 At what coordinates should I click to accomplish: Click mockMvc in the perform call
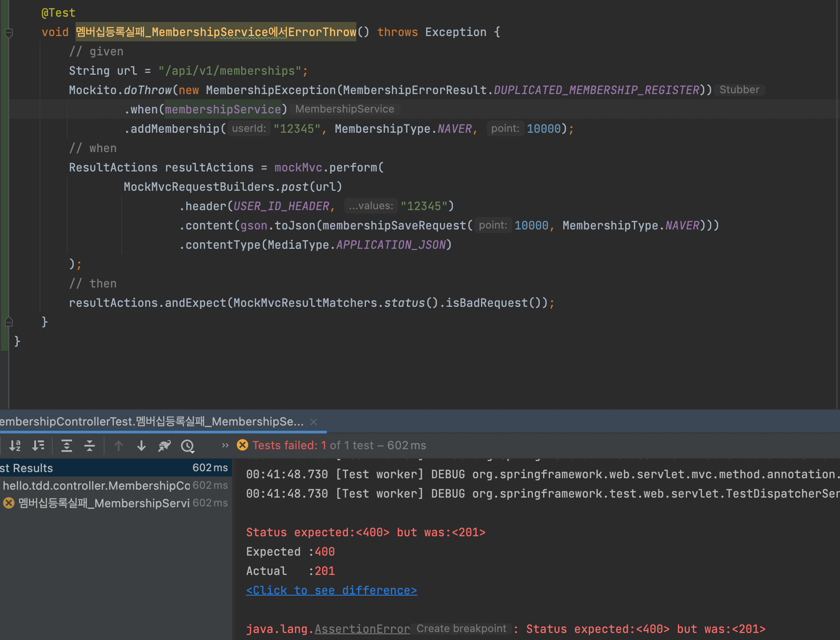(x=298, y=167)
